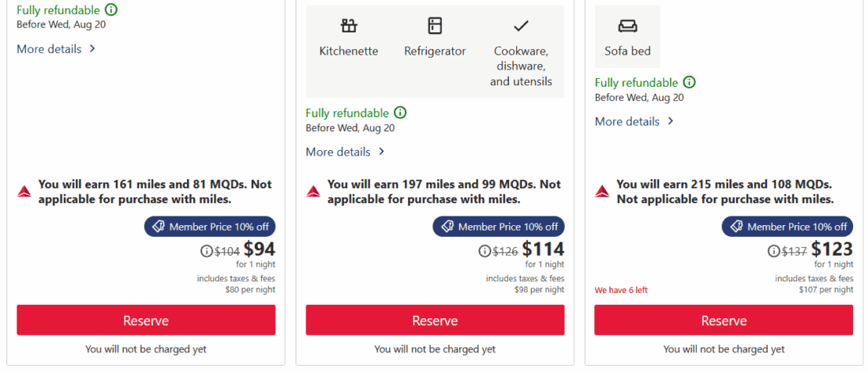Click Member Price badge on $114 room
The width and height of the screenshot is (868, 372).
coord(498,227)
